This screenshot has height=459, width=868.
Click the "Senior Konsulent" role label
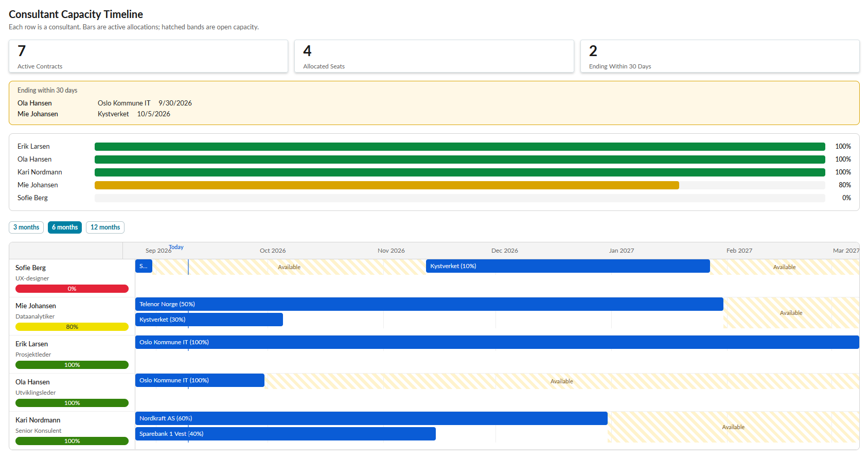pyautogui.click(x=39, y=431)
